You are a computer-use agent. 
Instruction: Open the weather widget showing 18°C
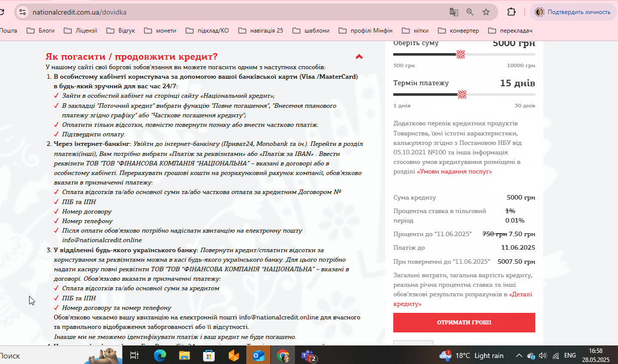pos(471,355)
